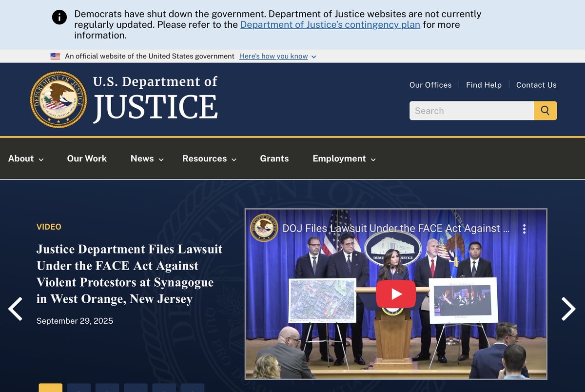Image resolution: width=585 pixels, height=392 pixels.
Task: Click the "Democrats have shut down the government" notice text
Action: tap(278, 25)
